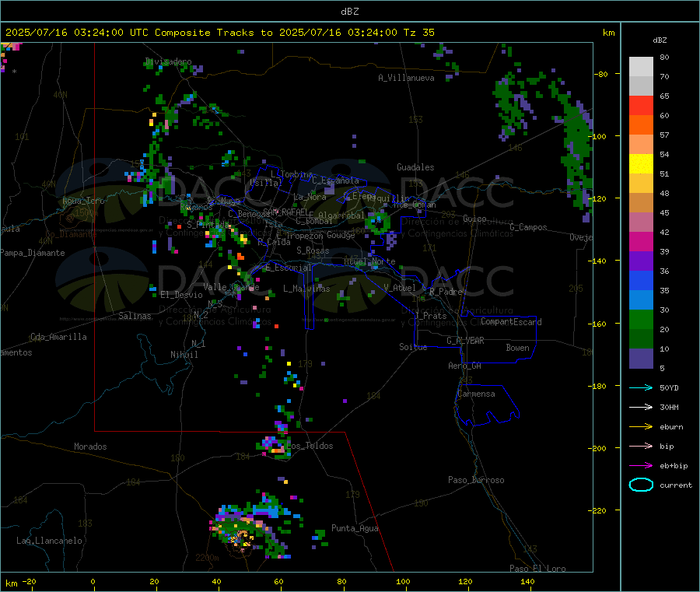
Task: Pick the slate 10-5 dBZ swatch
Action: [641, 359]
